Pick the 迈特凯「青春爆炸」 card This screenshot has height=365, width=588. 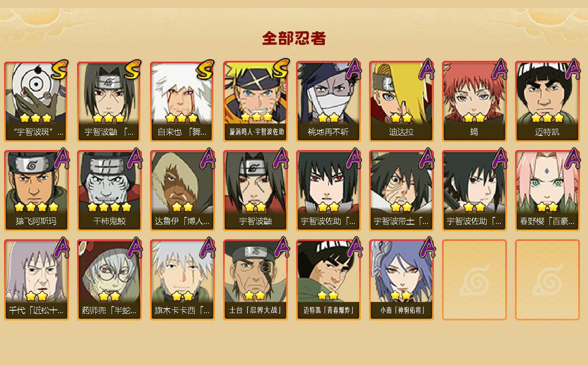pyautogui.click(x=328, y=280)
